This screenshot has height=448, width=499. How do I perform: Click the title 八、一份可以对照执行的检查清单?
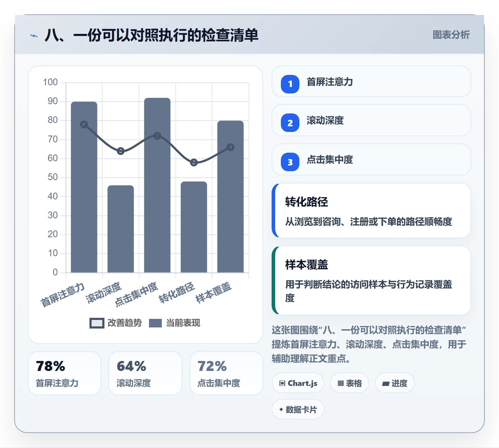coord(151,35)
